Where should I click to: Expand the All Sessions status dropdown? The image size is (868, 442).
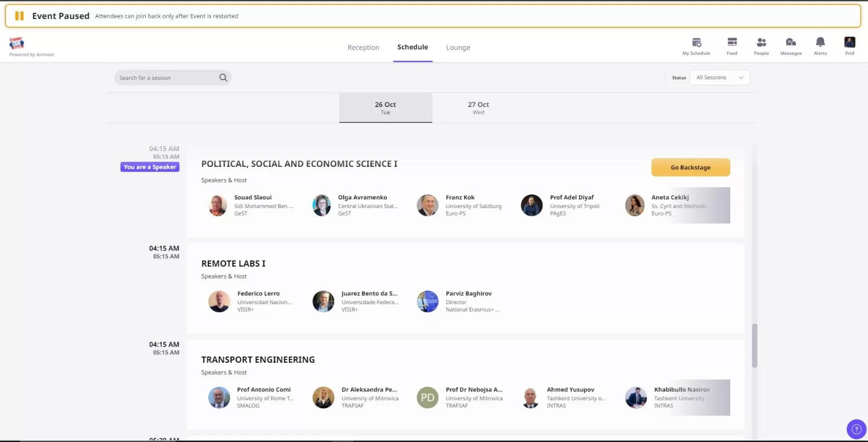(x=719, y=78)
